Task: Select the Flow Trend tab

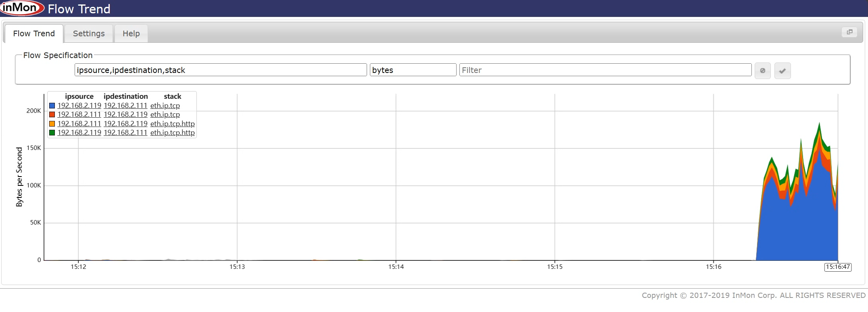Action: point(34,33)
